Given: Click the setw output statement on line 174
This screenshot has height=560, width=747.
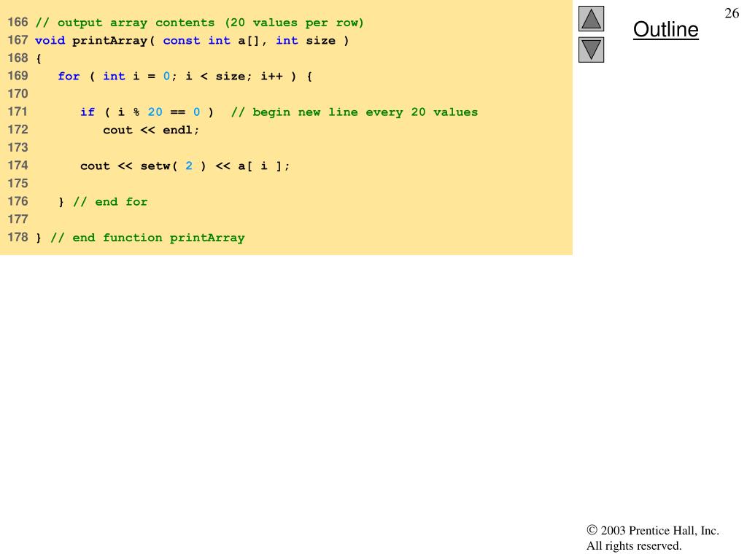Looking at the screenshot, I should coord(185,166).
